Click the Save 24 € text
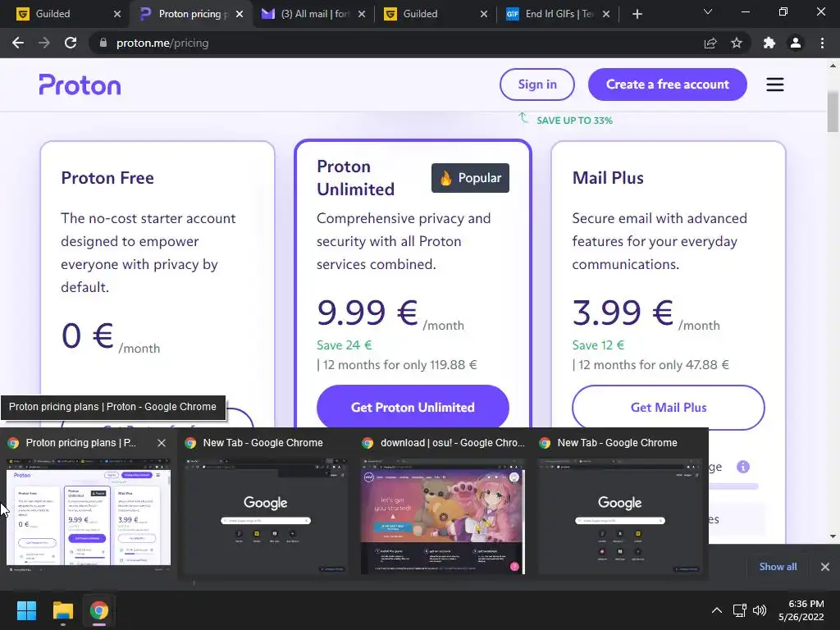Screen dimensions: 840x630 pyautogui.click(x=344, y=345)
